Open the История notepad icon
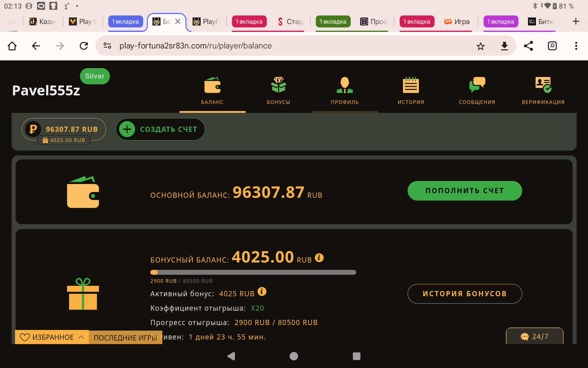Viewport: 588px width, 368px height. 411,85
